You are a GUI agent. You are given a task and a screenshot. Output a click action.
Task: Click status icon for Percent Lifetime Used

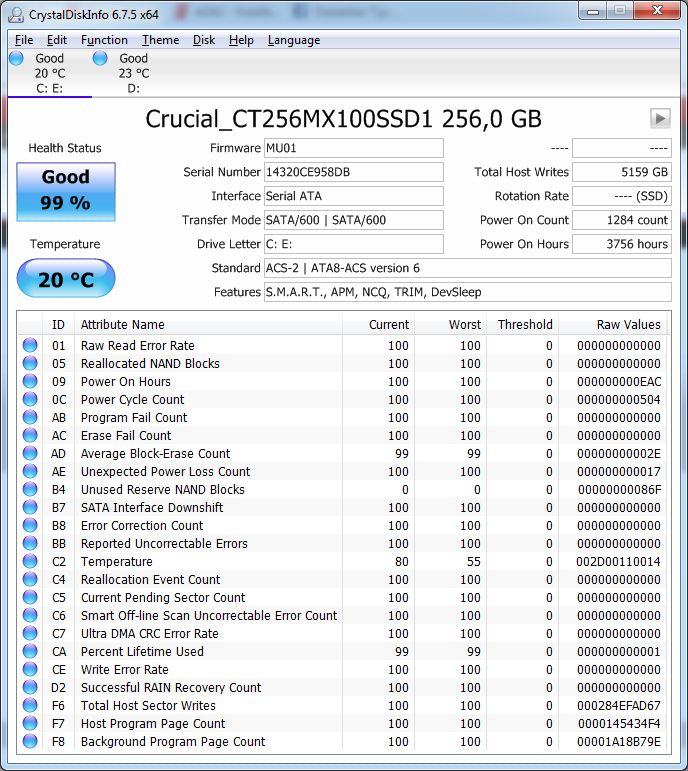click(30, 651)
